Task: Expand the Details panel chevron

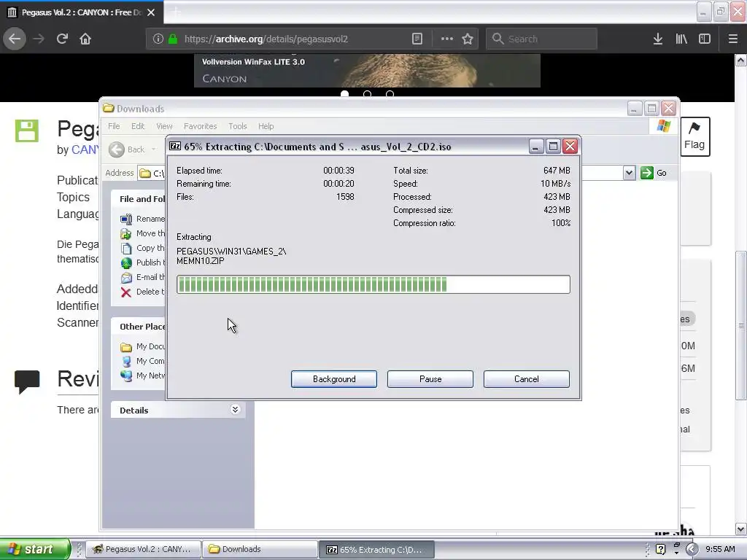Action: tap(235, 410)
